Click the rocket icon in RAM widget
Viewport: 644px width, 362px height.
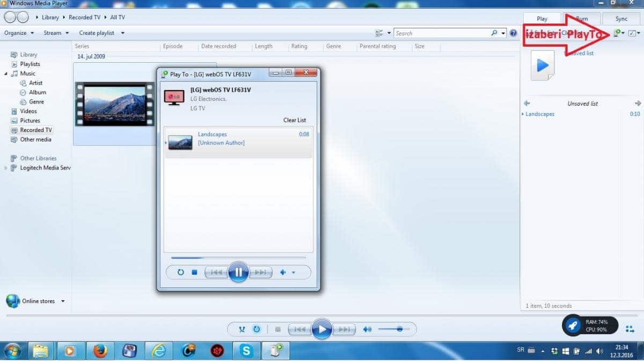[x=573, y=326]
